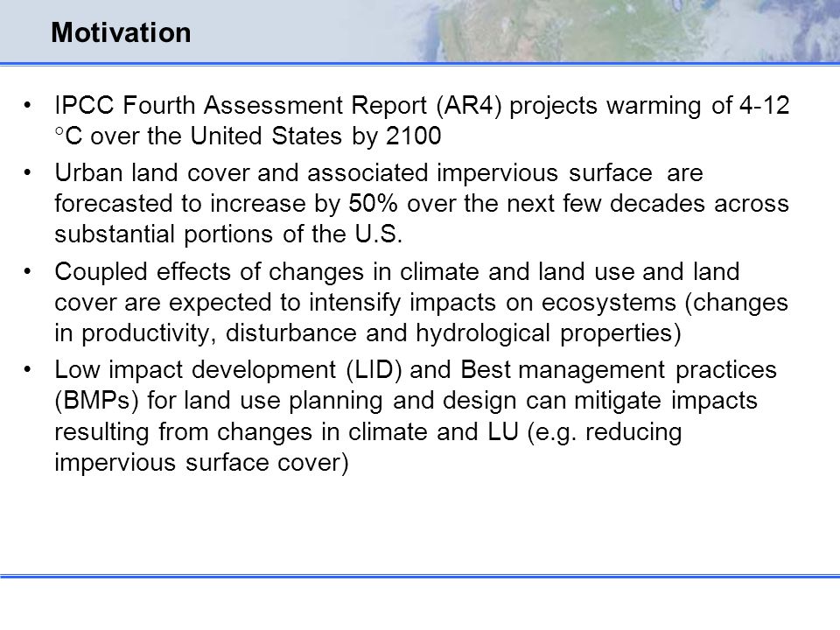Image resolution: width=840 pixels, height=630 pixels.
Task: Click the bullet marker before "IPCC"
Action: pyautogui.click(x=28, y=105)
